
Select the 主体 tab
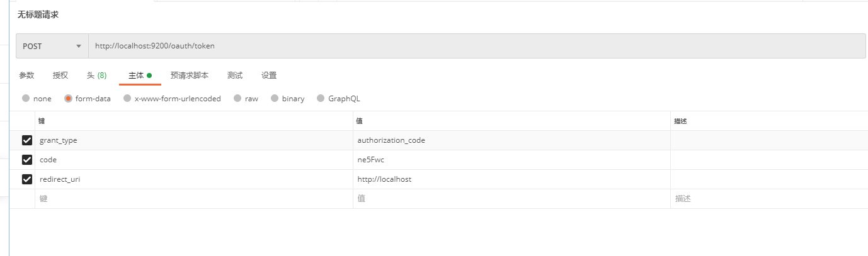tap(139, 75)
